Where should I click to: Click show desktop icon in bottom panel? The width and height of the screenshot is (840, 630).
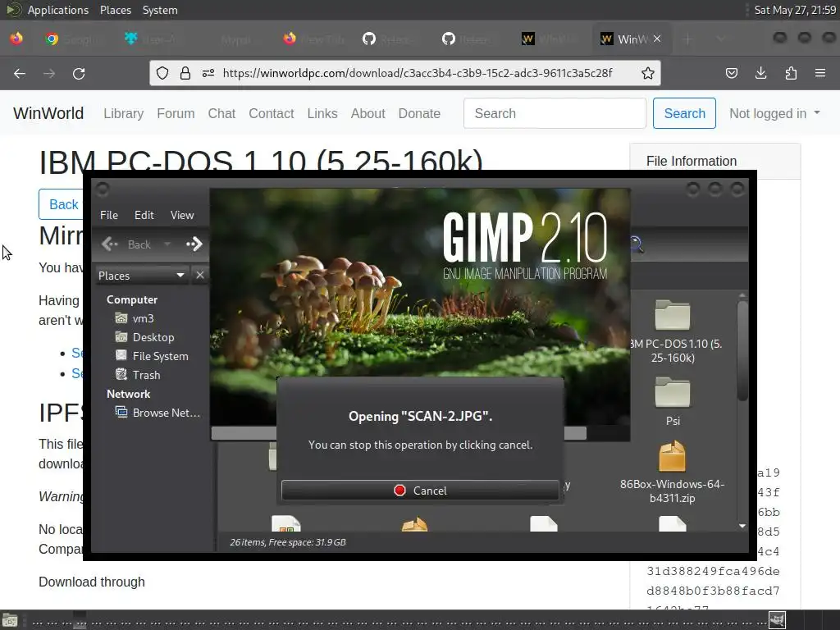[x=10, y=620]
